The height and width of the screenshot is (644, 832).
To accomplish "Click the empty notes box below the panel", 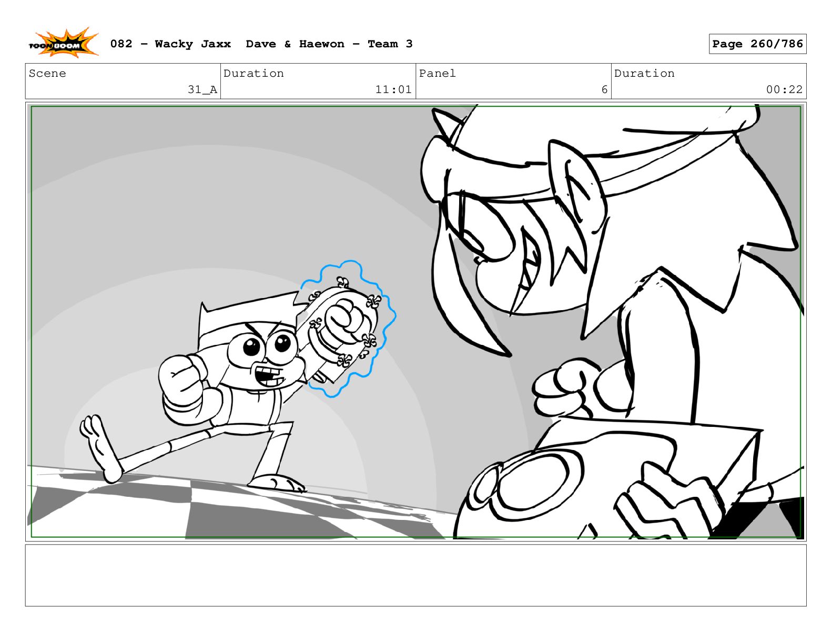I will [415, 575].
